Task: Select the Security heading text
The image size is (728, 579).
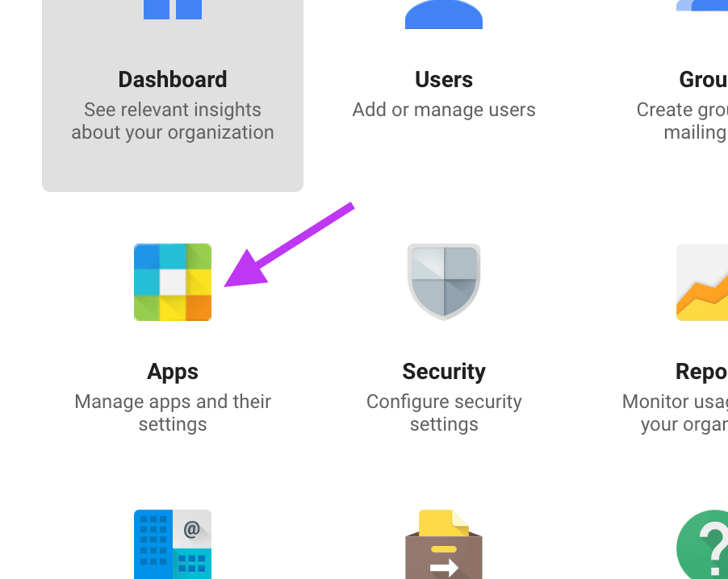Action: [444, 372]
